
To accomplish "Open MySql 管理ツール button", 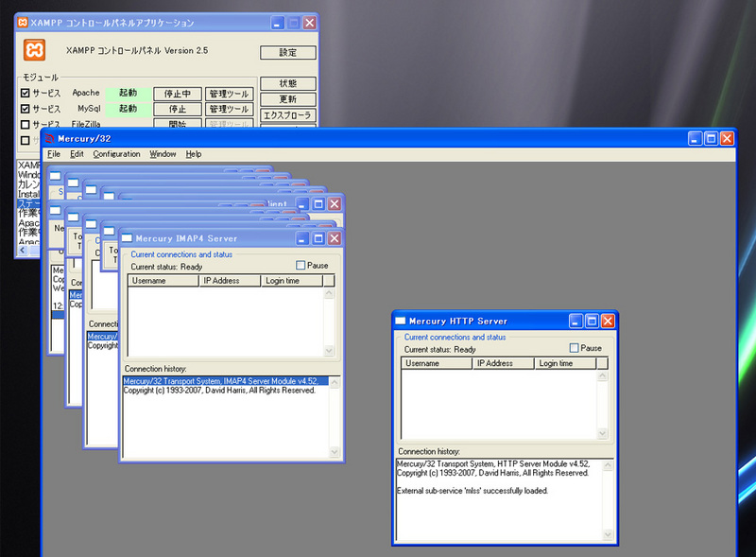I will [x=229, y=109].
